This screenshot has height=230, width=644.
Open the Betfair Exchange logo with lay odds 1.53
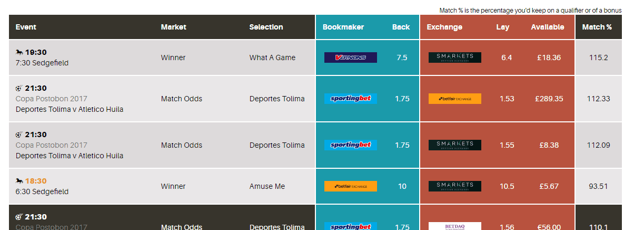[454, 99]
